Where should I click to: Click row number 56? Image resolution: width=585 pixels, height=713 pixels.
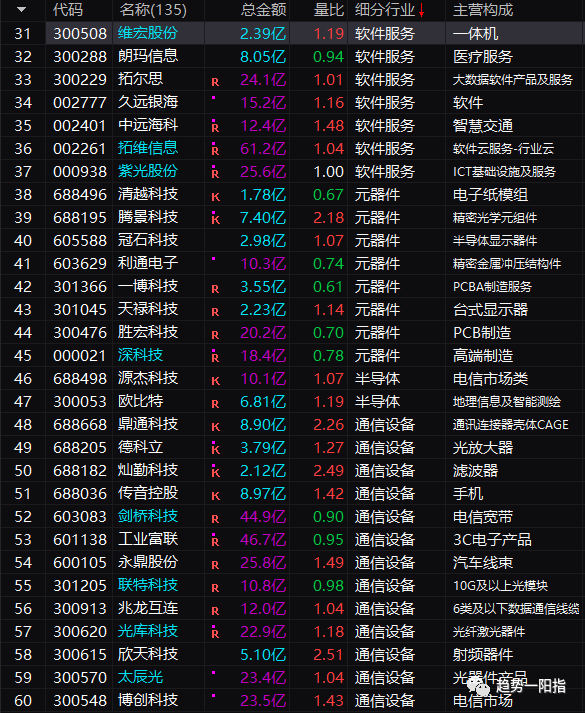(23, 609)
